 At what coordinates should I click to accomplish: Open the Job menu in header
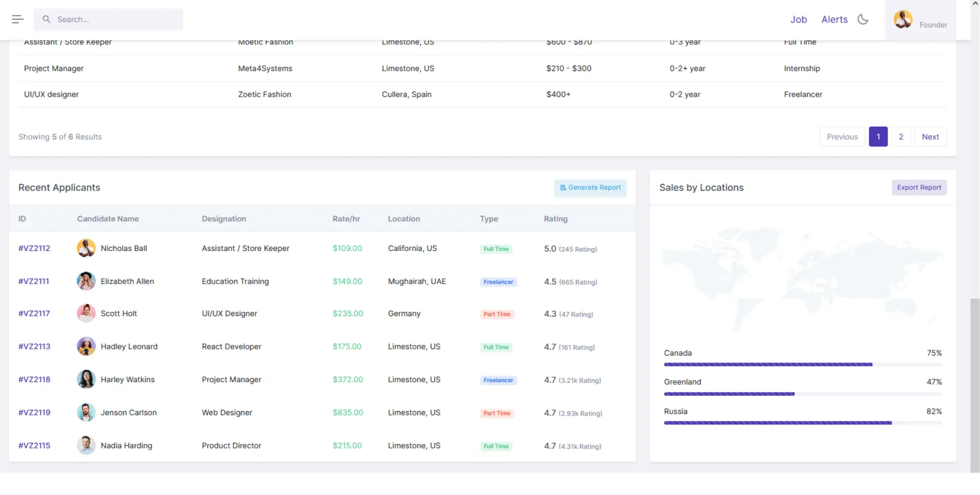pos(798,19)
